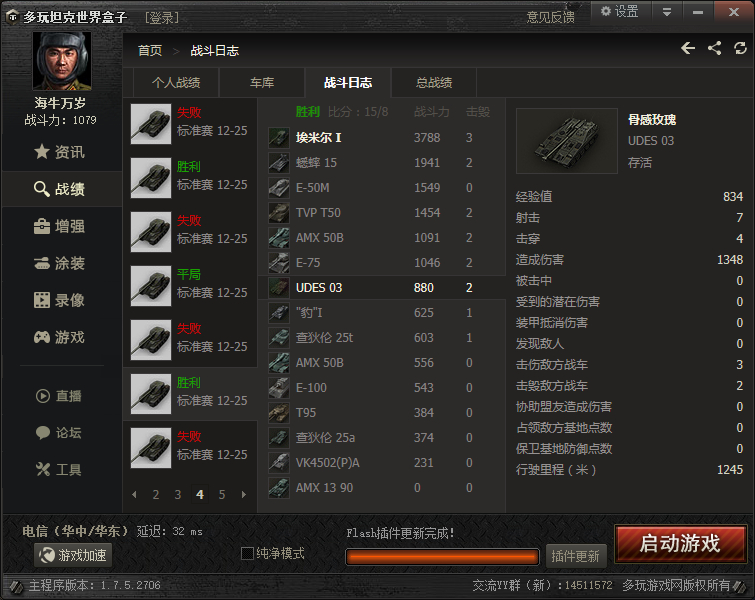Open the 工具 tools sidebar item

59,470
